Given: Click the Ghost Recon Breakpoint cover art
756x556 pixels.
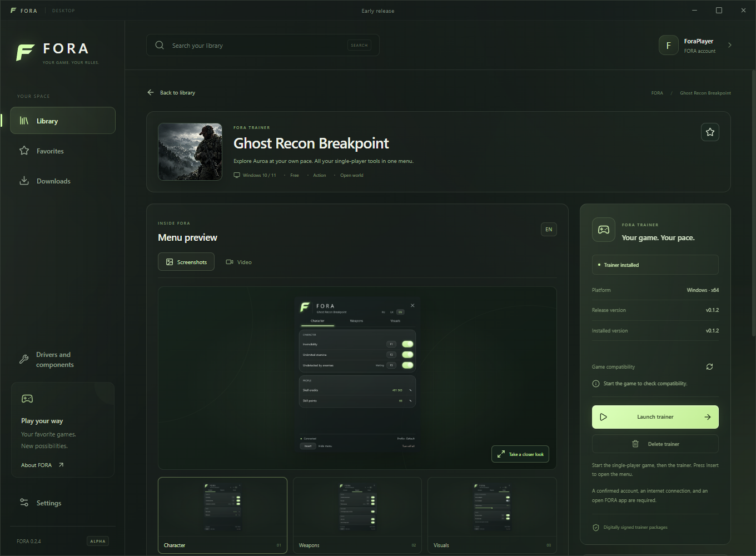Looking at the screenshot, I should 190,152.
